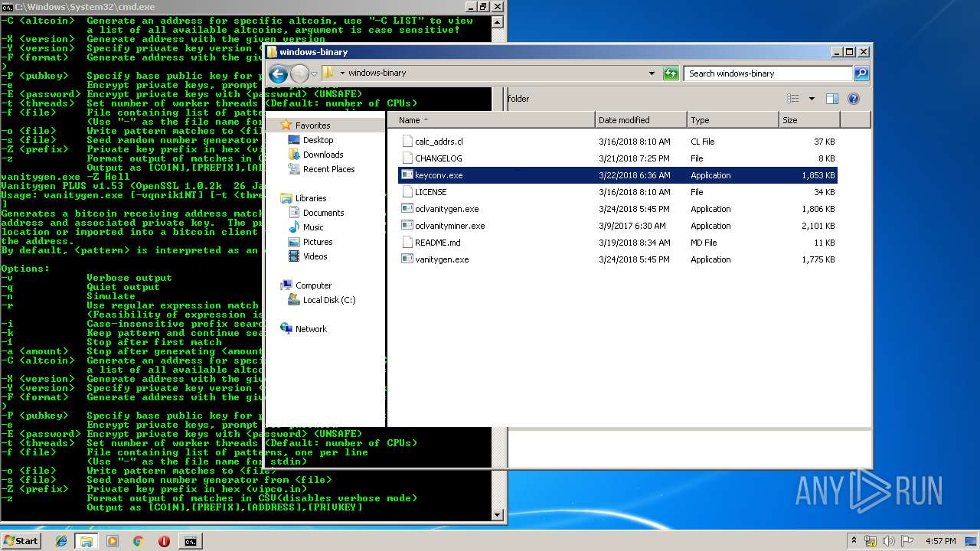Click Computer in navigation pane
The height and width of the screenshot is (551, 980).
314,285
